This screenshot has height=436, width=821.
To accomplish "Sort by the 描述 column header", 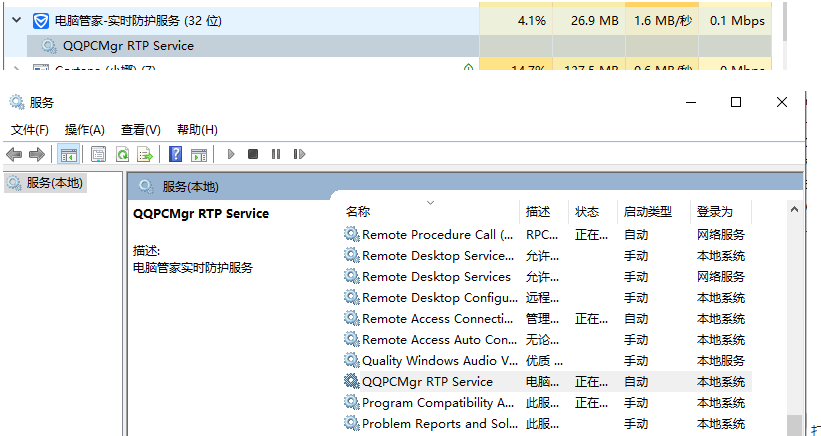I will tap(543, 211).
